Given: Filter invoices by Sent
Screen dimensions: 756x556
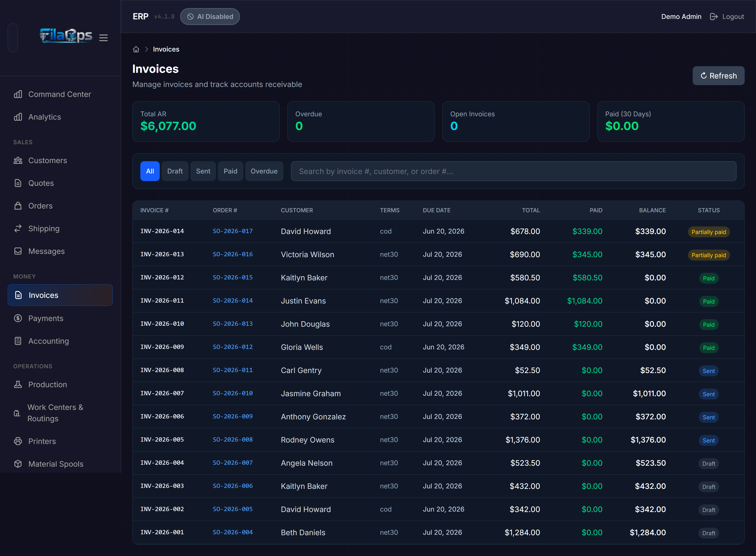Looking at the screenshot, I should click(x=203, y=171).
